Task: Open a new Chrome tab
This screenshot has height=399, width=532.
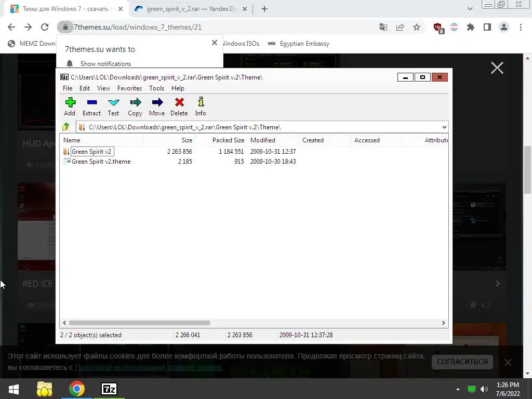Action: 264,9
